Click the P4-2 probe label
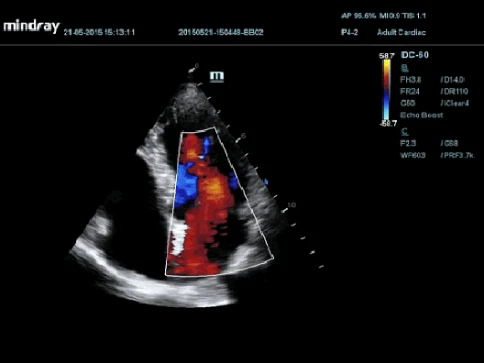 coord(350,32)
